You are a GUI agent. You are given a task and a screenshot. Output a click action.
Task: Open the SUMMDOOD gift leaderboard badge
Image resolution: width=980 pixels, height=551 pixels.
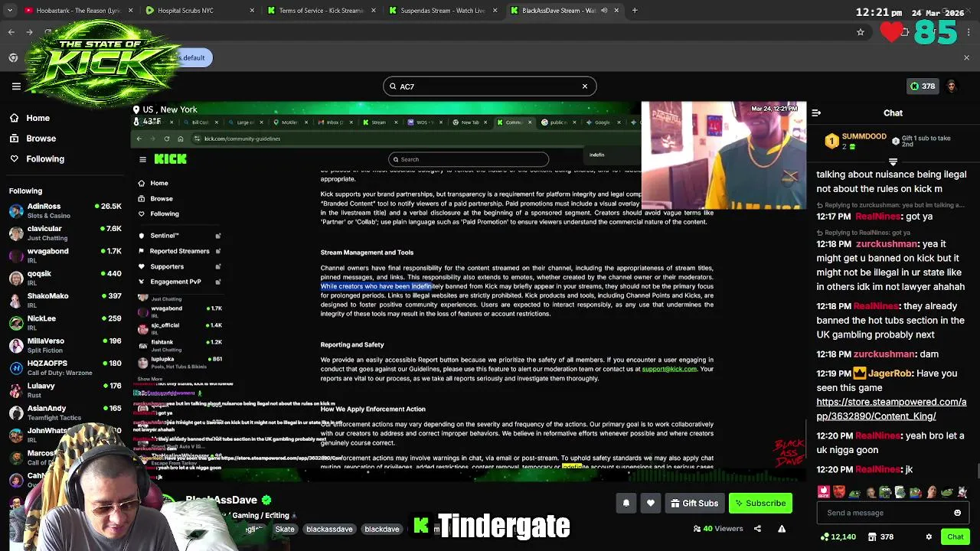856,141
